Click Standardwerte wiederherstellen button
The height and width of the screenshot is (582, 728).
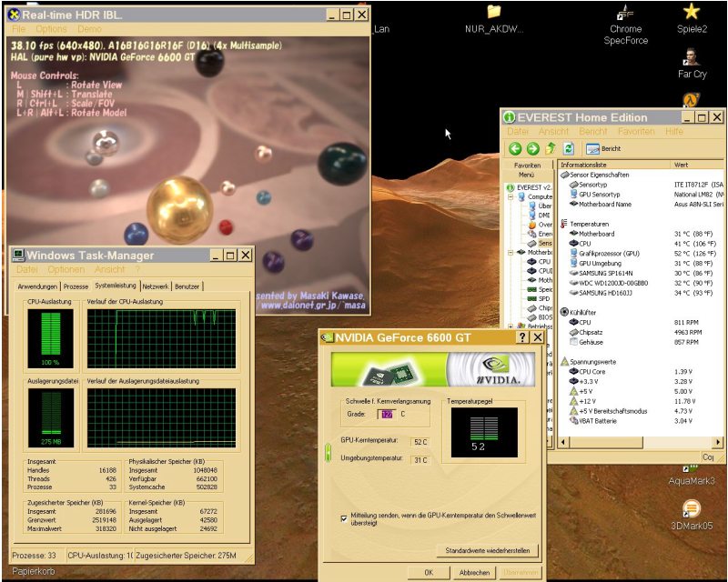(488, 550)
